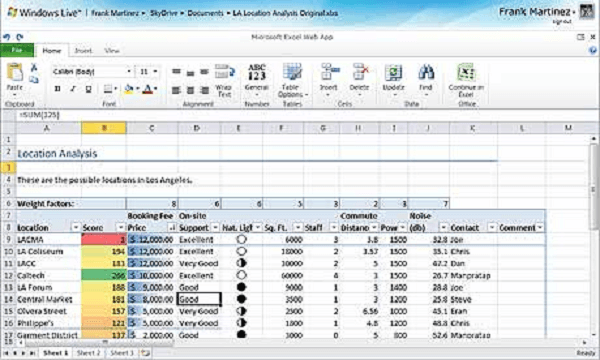Open the General number format button

click(257, 80)
